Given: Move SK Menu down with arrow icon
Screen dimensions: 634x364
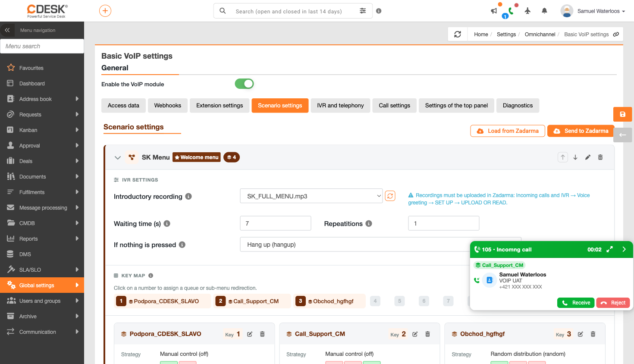Looking at the screenshot, I should 575,157.
